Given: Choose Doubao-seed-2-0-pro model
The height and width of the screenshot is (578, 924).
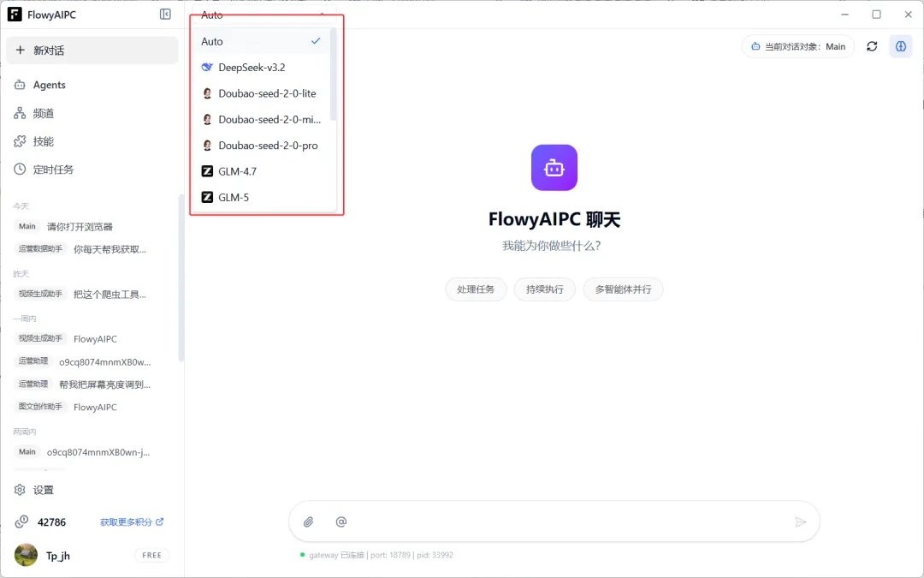Looking at the screenshot, I should coord(262,145).
